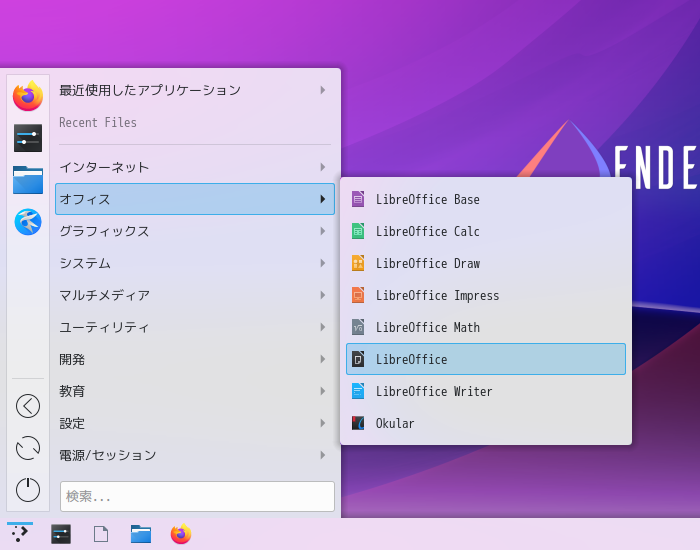Open System Settings from the taskbar
Screen dimensions: 700x550
tap(61, 534)
